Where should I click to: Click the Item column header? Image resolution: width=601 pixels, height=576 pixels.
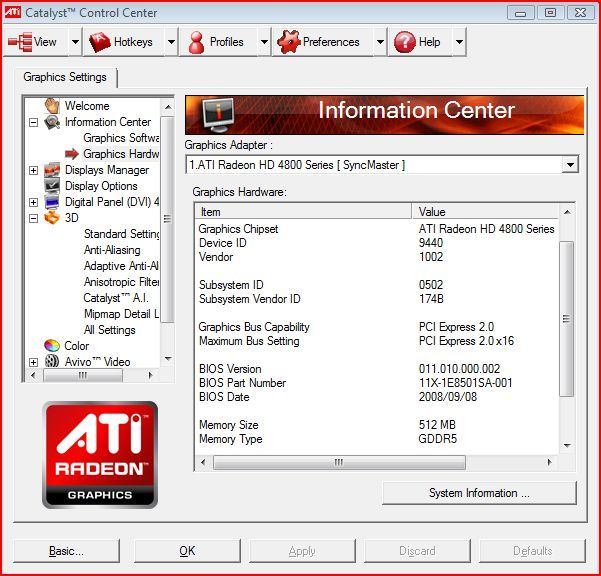[x=304, y=212]
